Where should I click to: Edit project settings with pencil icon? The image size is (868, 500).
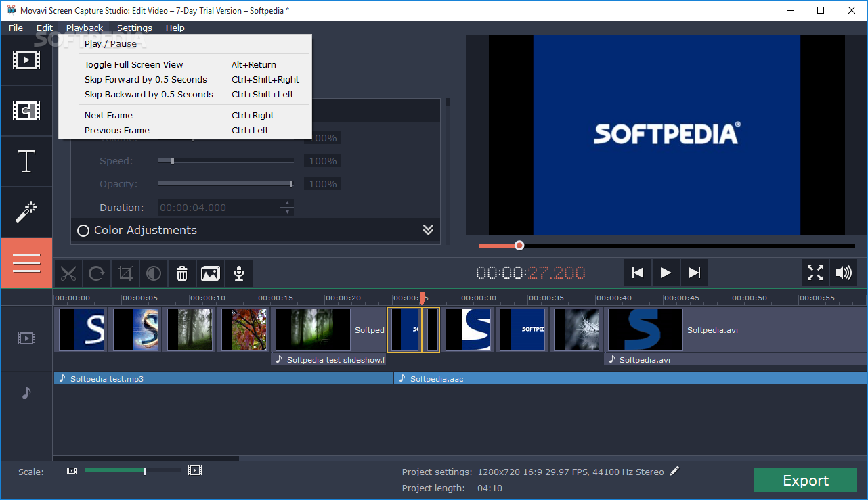point(674,471)
